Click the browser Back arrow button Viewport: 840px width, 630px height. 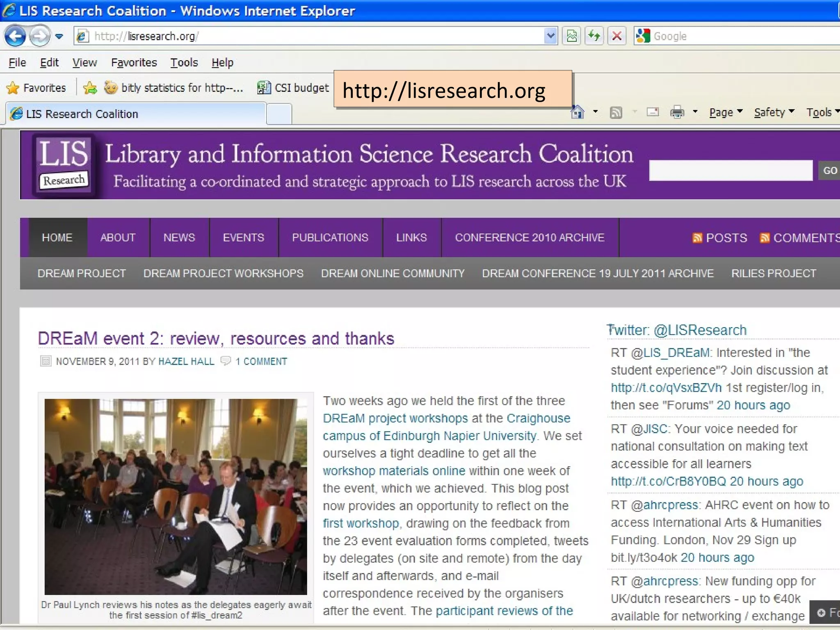click(x=15, y=36)
